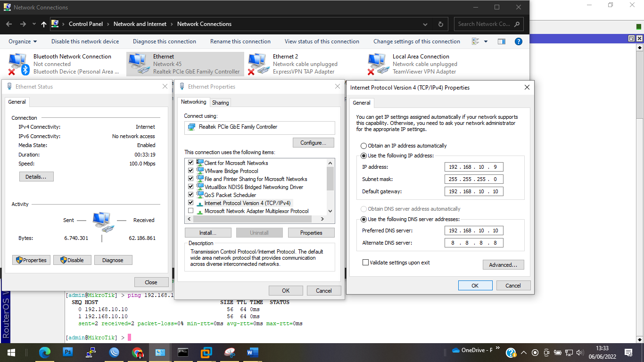This screenshot has height=362, width=644.
Task: Launch Microsoft Edge from the taskbar
Action: pos(45,353)
